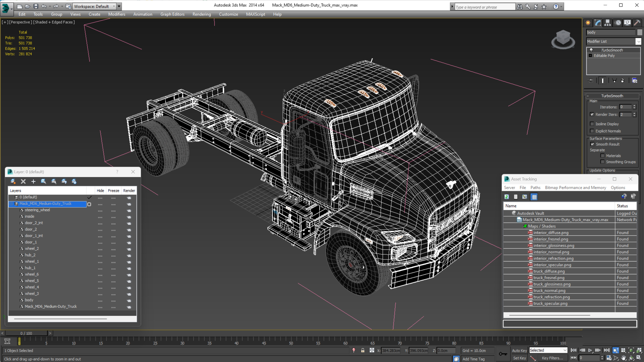
Task: Click Refresh icon in Asset Tracking toolbar
Action: pos(507,197)
